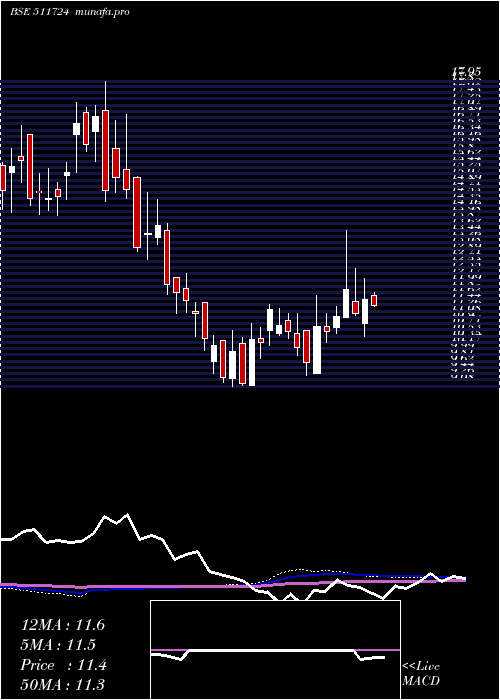Select the 12MA : 11.6 reading

tap(63, 625)
